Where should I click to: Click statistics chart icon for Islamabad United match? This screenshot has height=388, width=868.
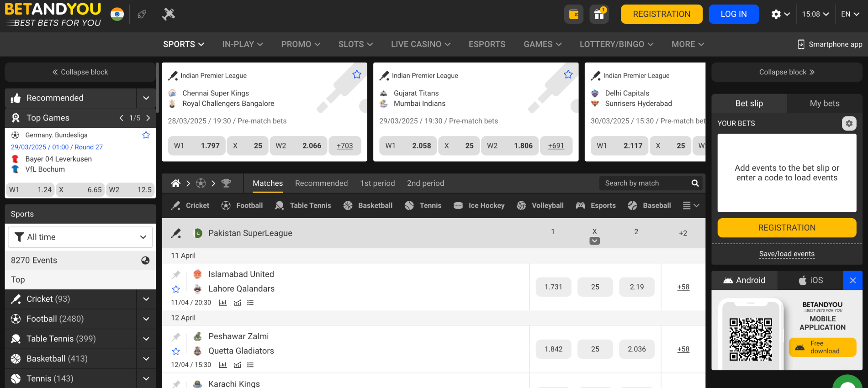pyautogui.click(x=222, y=303)
